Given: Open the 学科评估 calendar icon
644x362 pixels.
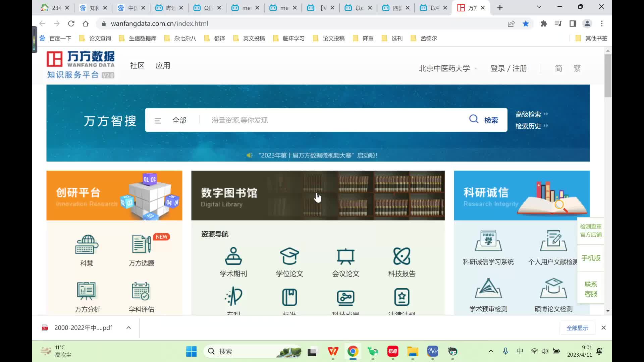Looking at the screenshot, I should tap(141, 291).
